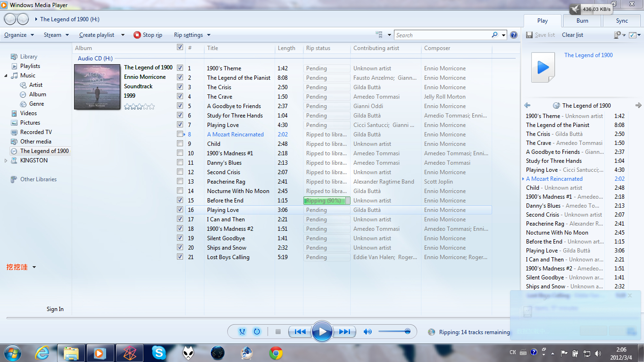The image size is (644, 362).
Task: Click the Forward navigation arrow button
Action: tap(23, 19)
